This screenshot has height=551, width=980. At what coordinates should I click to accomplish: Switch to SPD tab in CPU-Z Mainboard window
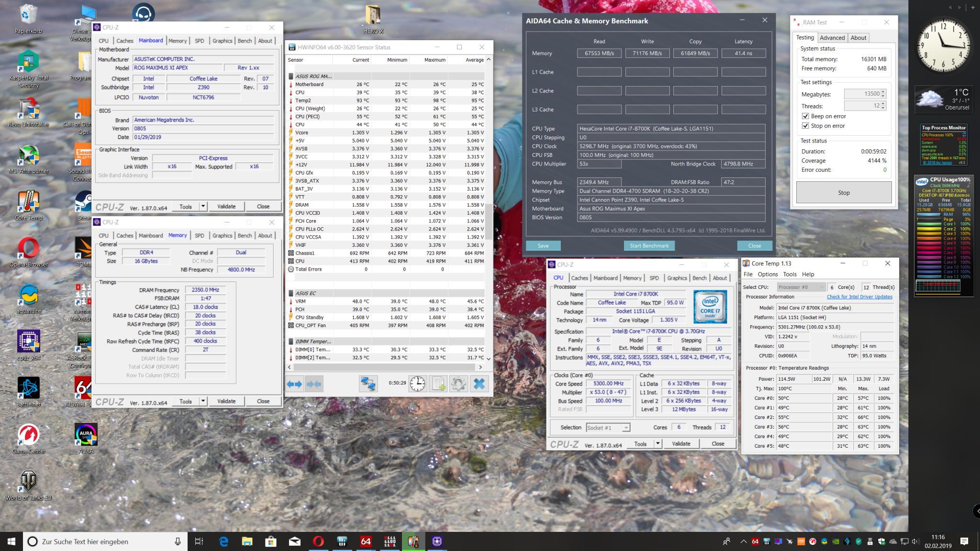coord(200,41)
